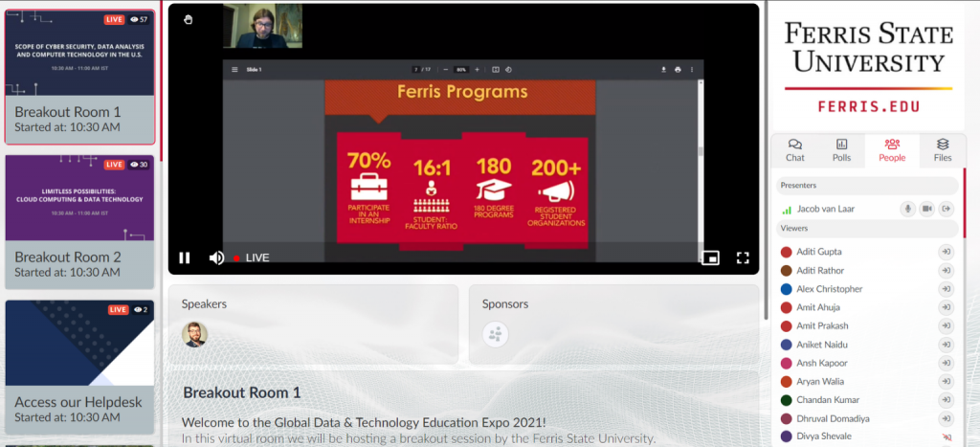Image resolution: width=980 pixels, height=447 pixels.
Task: Rotate the shared PDF slide
Action: tap(508, 69)
